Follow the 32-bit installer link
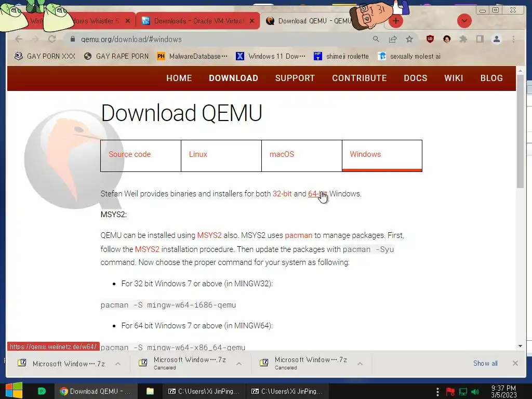Image resolution: width=532 pixels, height=399 pixels. [x=282, y=194]
